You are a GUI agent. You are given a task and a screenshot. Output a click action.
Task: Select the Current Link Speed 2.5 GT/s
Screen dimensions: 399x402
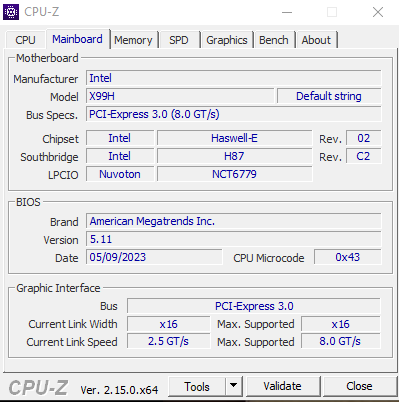pos(168,341)
